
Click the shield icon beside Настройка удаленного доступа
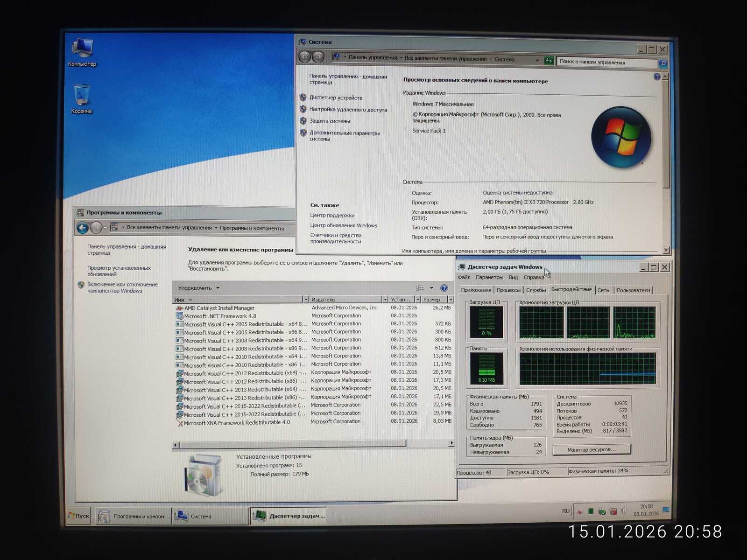(303, 109)
